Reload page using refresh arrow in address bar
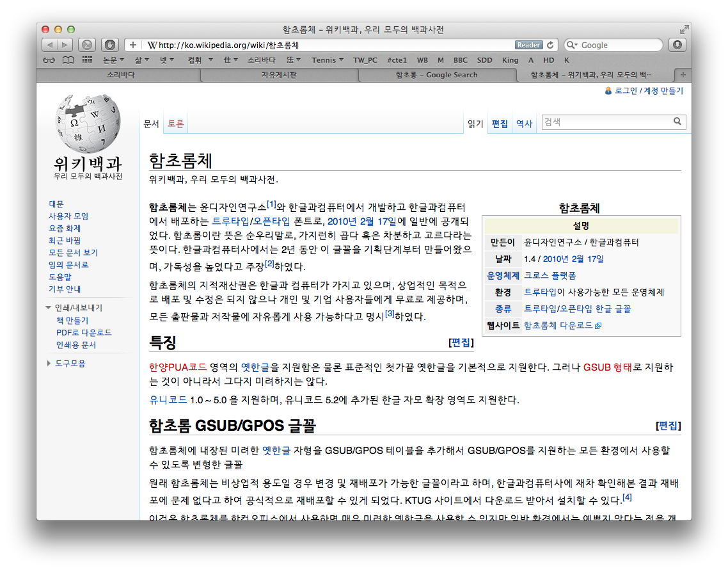 coord(550,45)
